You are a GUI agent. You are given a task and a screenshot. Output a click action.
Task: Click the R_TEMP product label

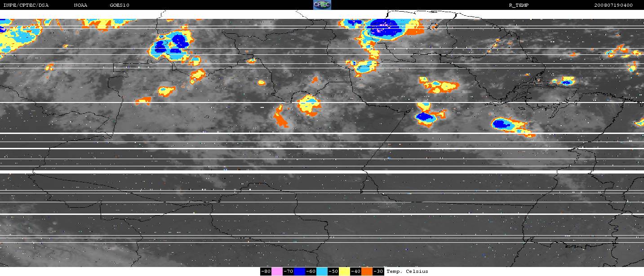pyautogui.click(x=518, y=5)
